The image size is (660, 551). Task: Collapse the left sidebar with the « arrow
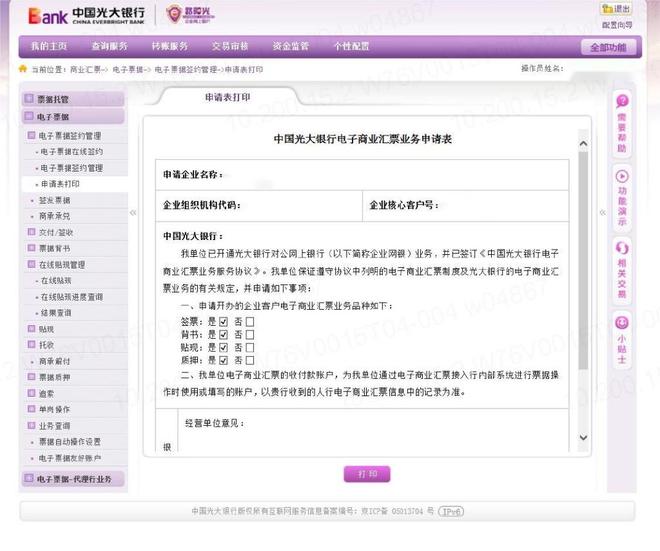[133, 212]
